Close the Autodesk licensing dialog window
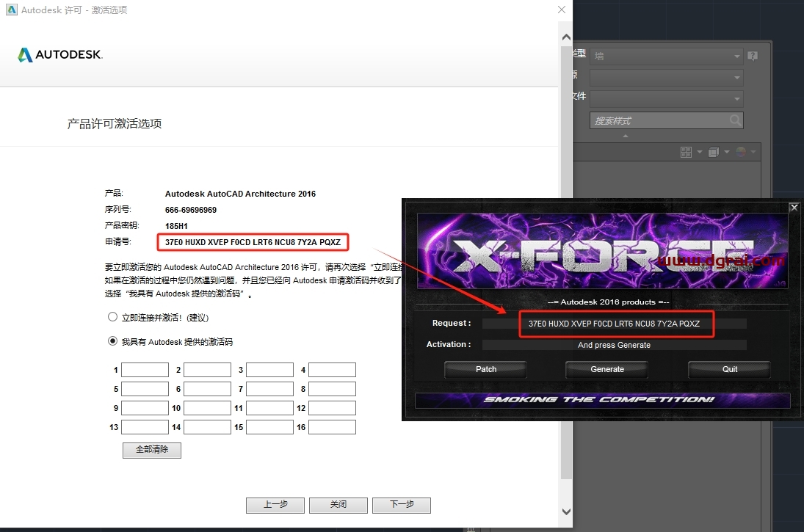This screenshot has width=804, height=532. tap(562, 10)
